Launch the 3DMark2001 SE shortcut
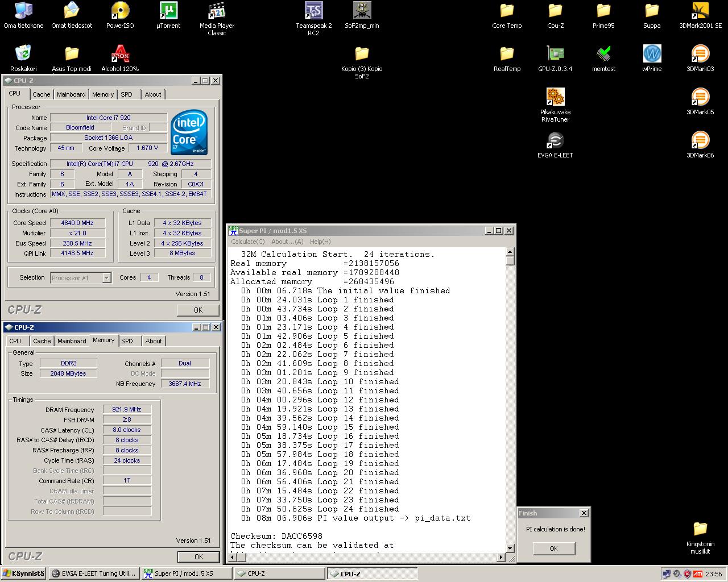 point(700,15)
